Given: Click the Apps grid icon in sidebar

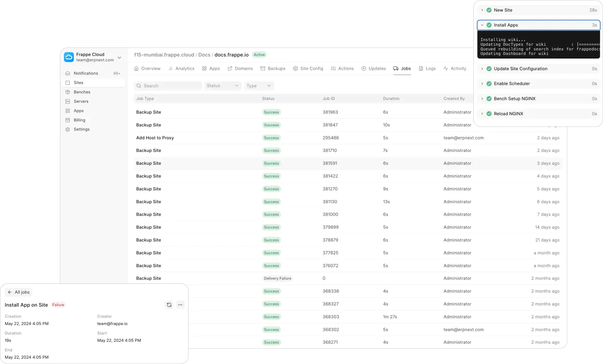Looking at the screenshot, I should 68,111.
